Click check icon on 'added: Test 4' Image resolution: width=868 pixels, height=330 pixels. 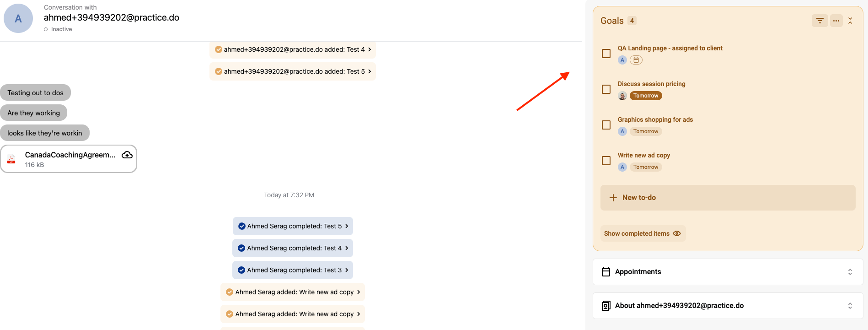click(219, 49)
